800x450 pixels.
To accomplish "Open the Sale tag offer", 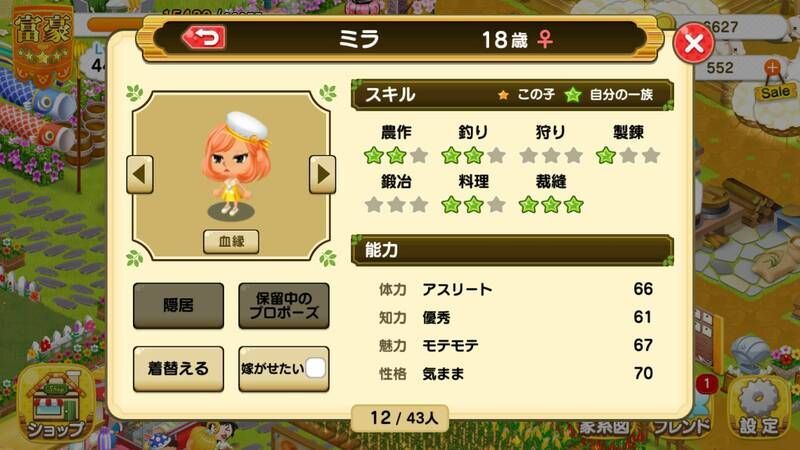I will pyautogui.click(x=776, y=92).
